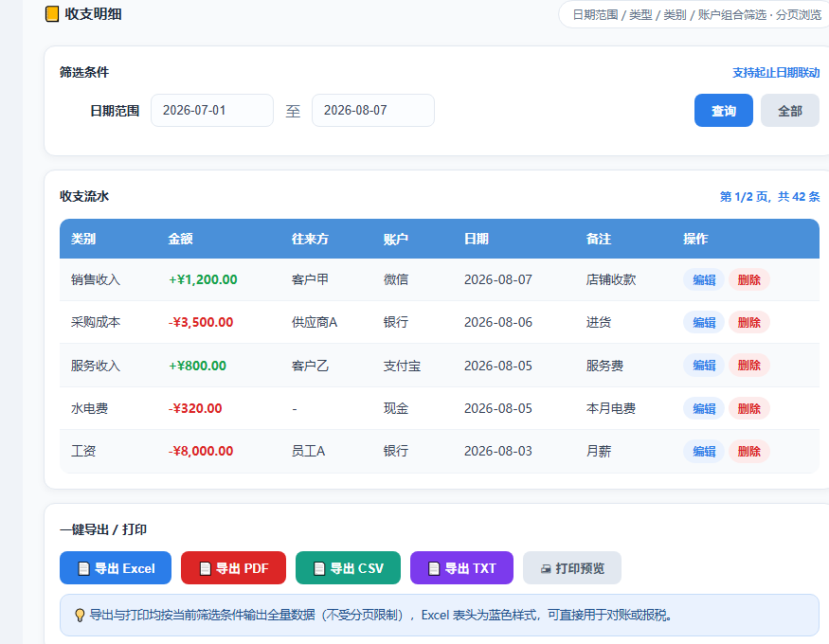Viewport: 829px width, 644px height.
Task: Click the yellow ledger icon beside 收支明细
Action: coord(52,14)
